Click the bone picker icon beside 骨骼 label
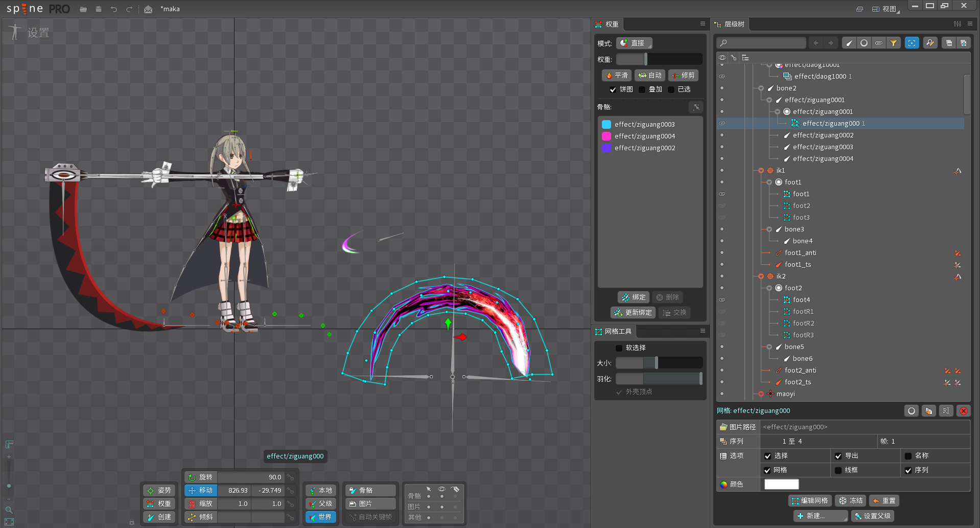The width and height of the screenshot is (980, 528). click(x=696, y=107)
